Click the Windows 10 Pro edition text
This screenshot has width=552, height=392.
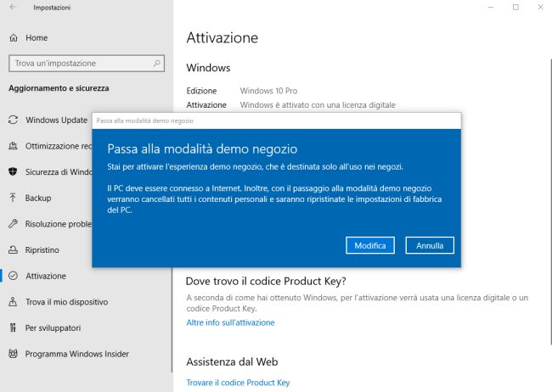coord(268,91)
